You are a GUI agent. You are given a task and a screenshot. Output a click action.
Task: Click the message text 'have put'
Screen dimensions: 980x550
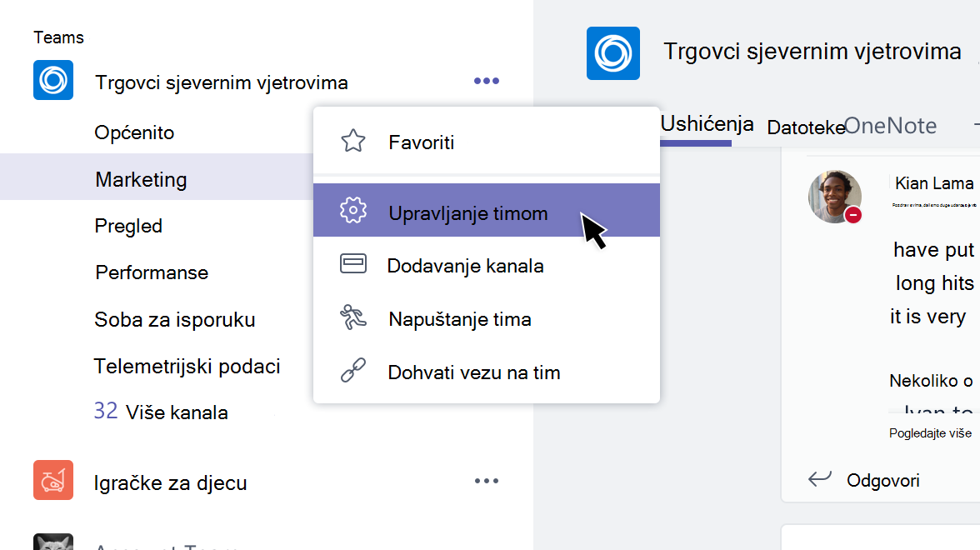coord(933,249)
